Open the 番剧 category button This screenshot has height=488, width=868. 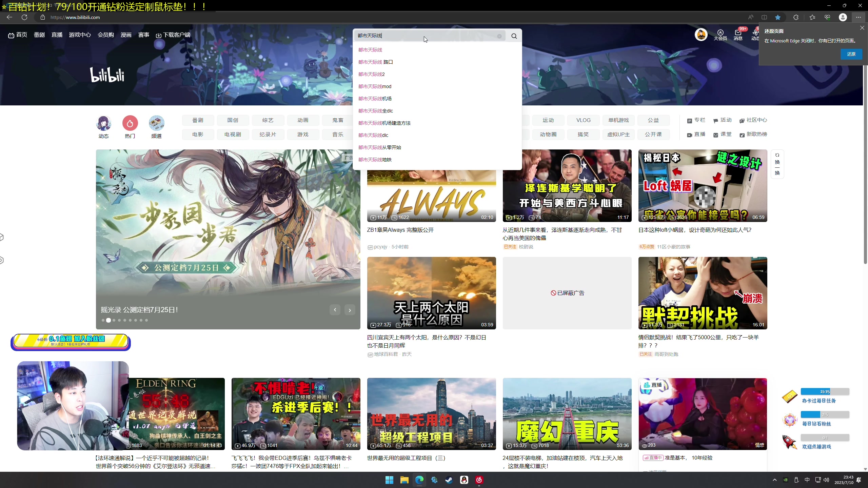pos(198,120)
